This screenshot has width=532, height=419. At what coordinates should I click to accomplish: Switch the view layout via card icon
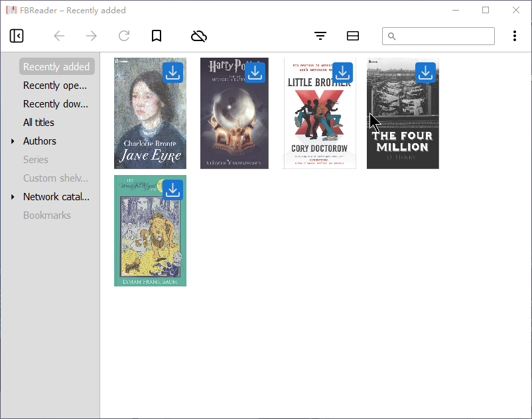pos(353,36)
